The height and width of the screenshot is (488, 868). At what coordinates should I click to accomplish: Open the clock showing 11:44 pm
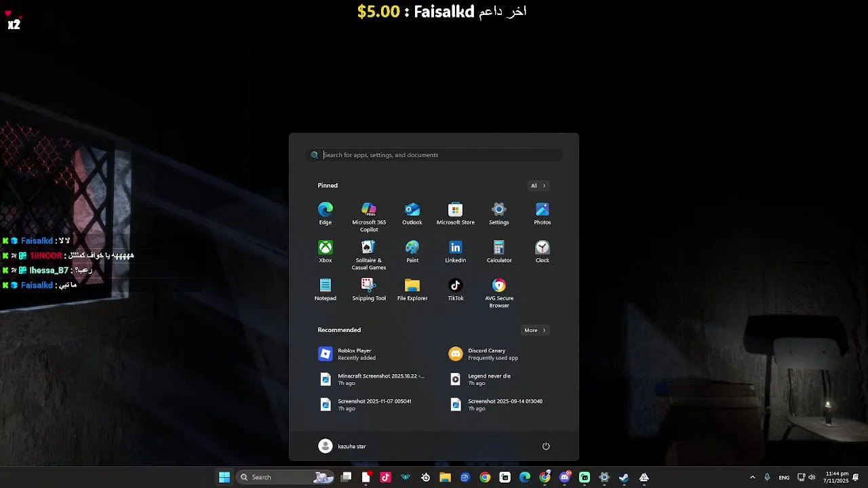[x=836, y=477]
